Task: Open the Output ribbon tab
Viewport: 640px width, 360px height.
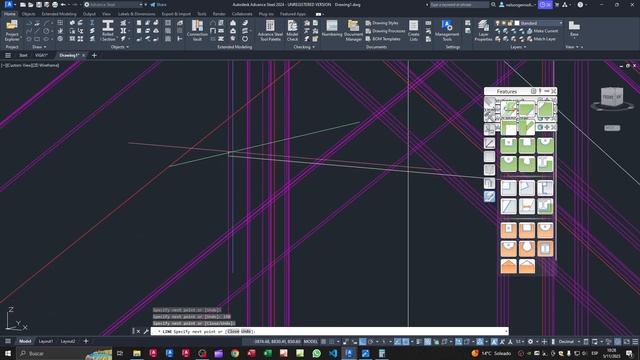Action: pos(89,14)
